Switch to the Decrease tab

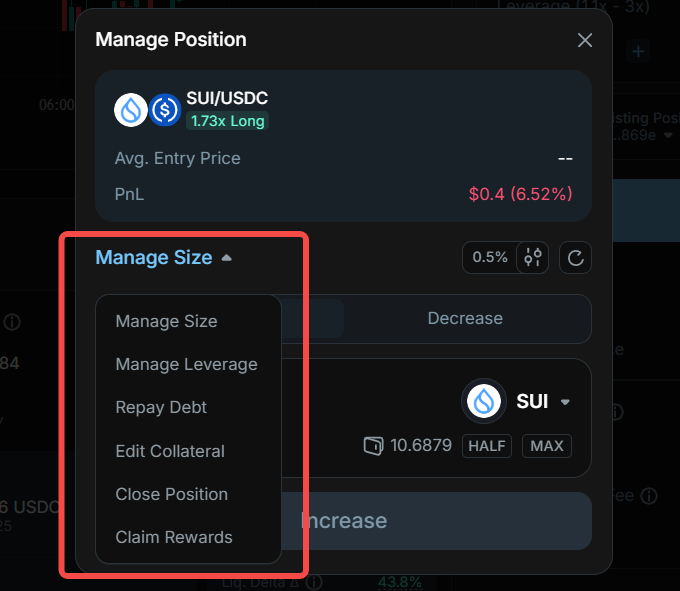pyautogui.click(x=465, y=319)
